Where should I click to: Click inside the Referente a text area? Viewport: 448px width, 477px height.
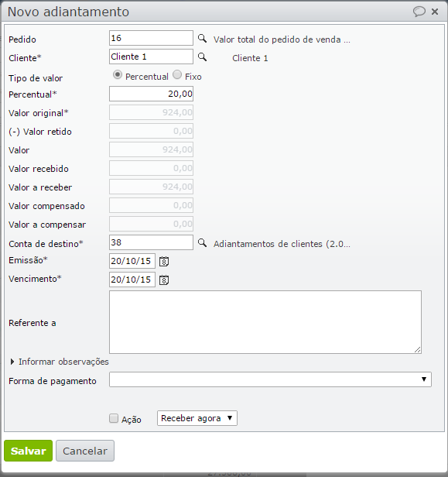265,322
